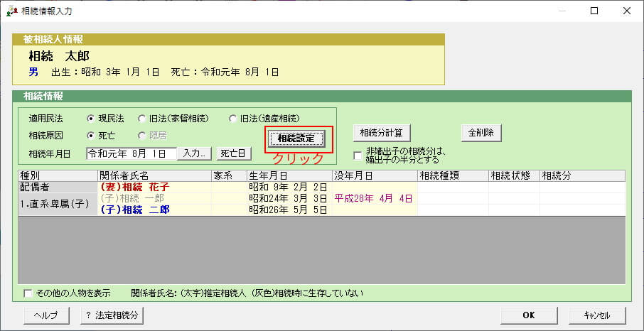Click the ? 法定相続分 button

112,315
